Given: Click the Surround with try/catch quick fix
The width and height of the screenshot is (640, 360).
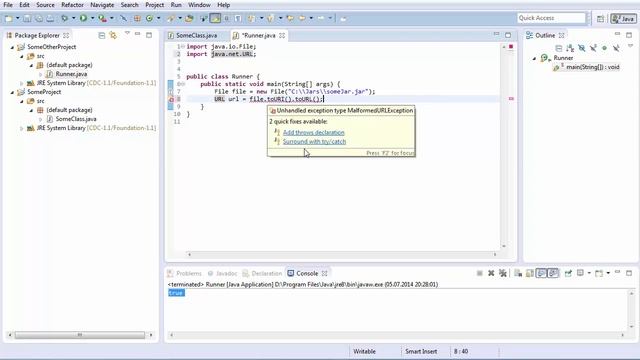Looking at the screenshot, I should (314, 141).
